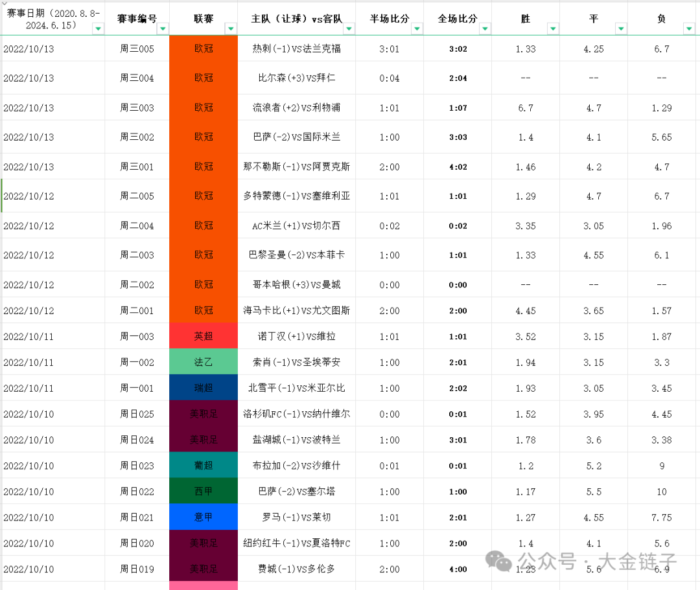Open the 主队（让球）VS客队 filter dropdown
This screenshot has height=590, width=700.
(349, 28)
